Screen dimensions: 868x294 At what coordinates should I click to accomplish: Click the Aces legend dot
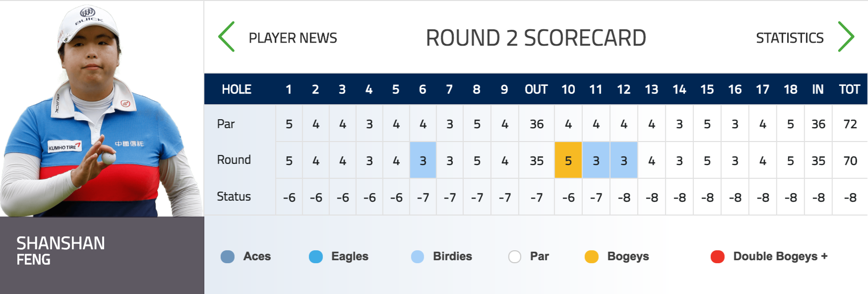click(x=228, y=257)
